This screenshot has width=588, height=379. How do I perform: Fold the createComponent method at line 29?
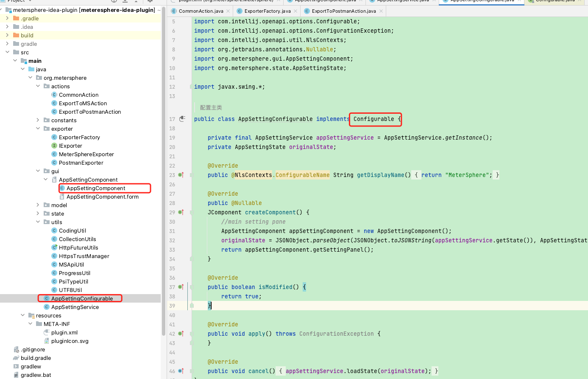click(192, 212)
